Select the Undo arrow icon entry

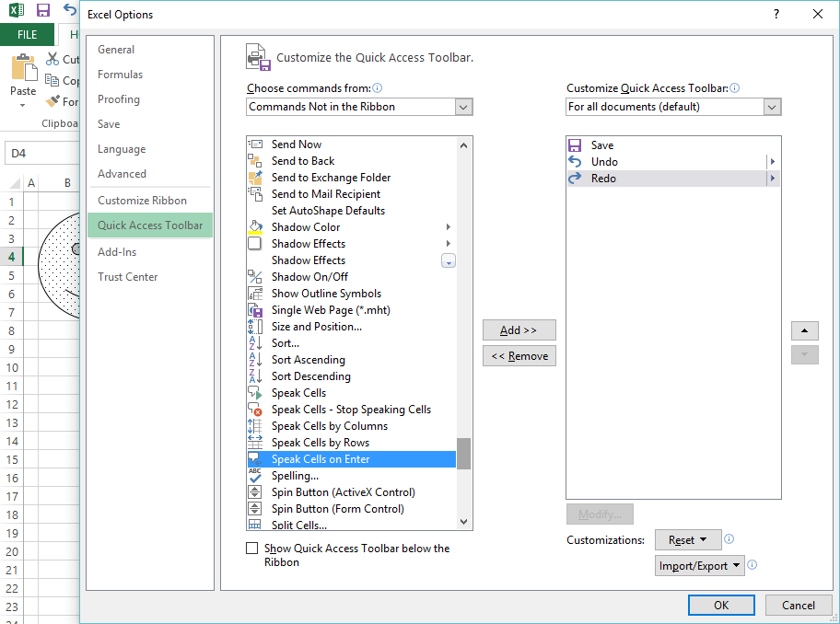[x=576, y=162]
